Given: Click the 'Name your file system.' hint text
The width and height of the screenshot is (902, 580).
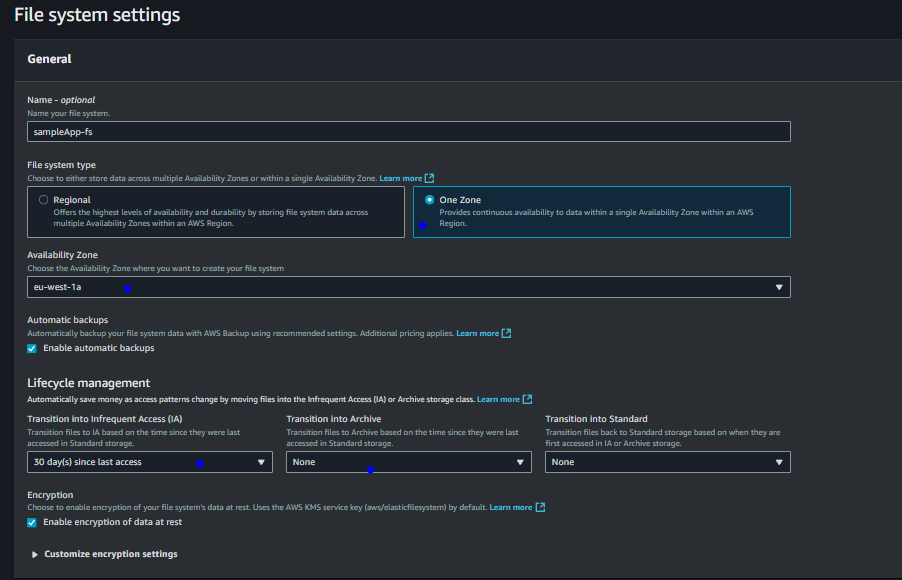Looking at the screenshot, I should [68, 113].
